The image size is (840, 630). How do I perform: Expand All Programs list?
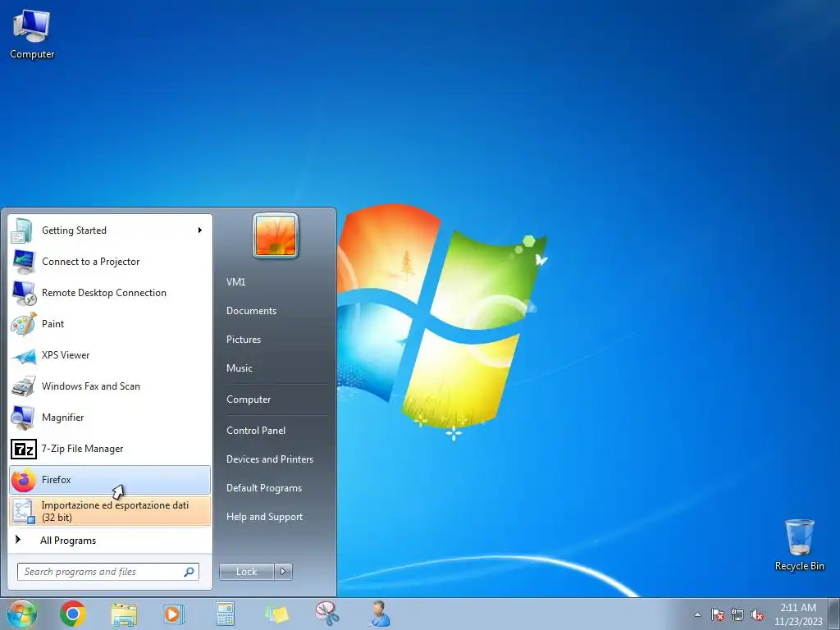pyautogui.click(x=110, y=540)
